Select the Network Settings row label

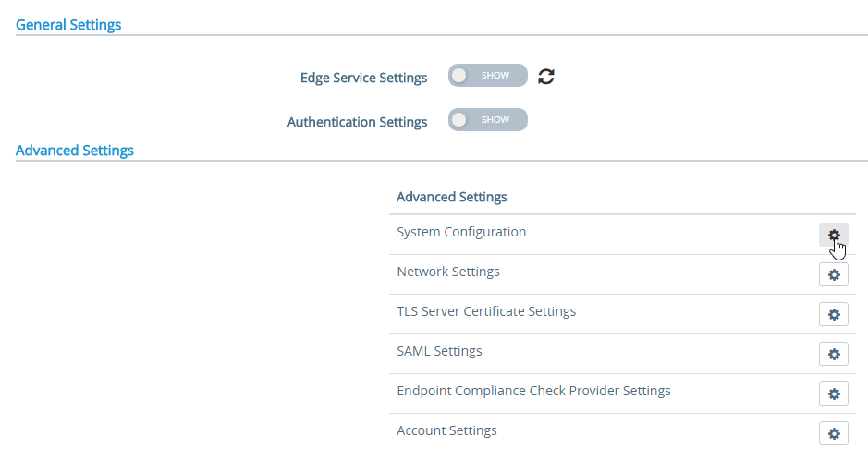[448, 272]
